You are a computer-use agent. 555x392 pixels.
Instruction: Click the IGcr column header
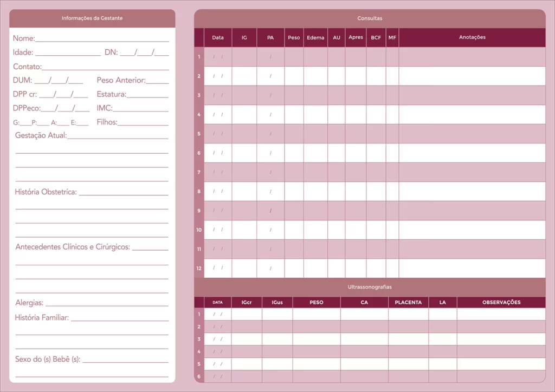click(x=247, y=302)
